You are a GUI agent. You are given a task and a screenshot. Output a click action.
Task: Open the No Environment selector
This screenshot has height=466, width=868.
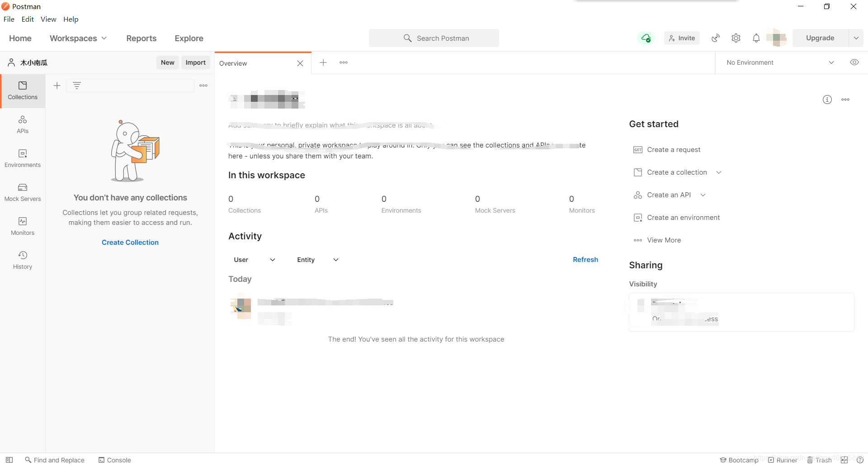pos(780,62)
